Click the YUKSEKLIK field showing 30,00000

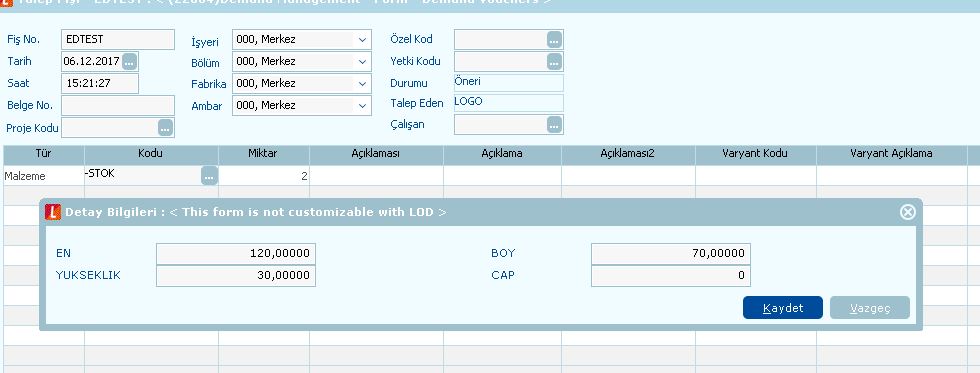click(x=236, y=276)
